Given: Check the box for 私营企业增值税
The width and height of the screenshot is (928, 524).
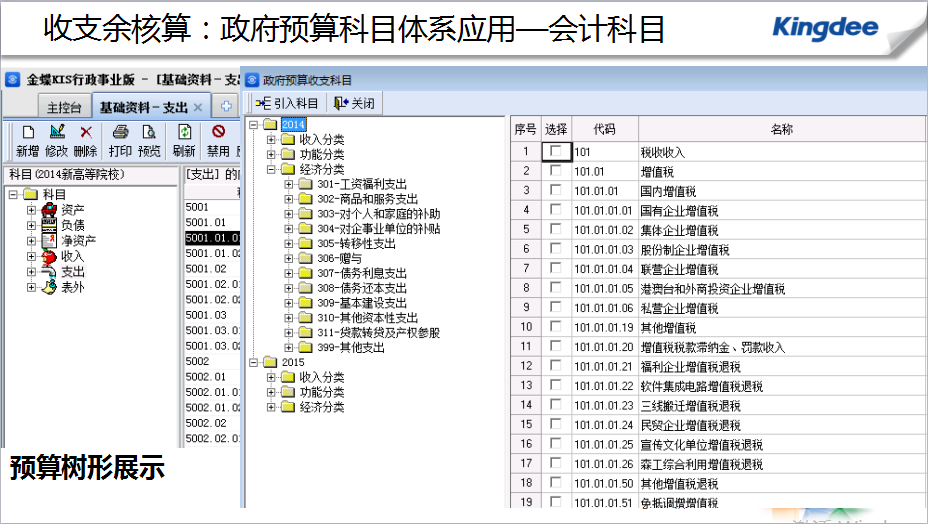Looking at the screenshot, I should click(556, 307).
